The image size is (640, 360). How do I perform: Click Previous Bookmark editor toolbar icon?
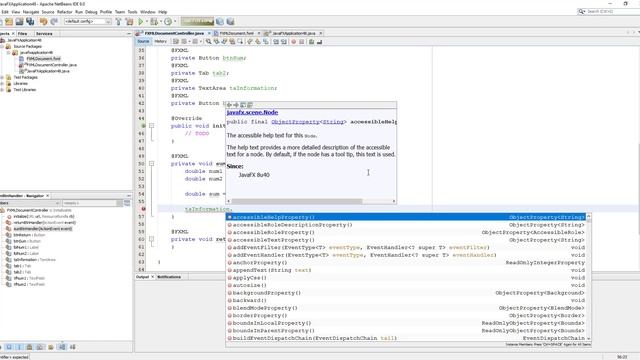pos(250,42)
